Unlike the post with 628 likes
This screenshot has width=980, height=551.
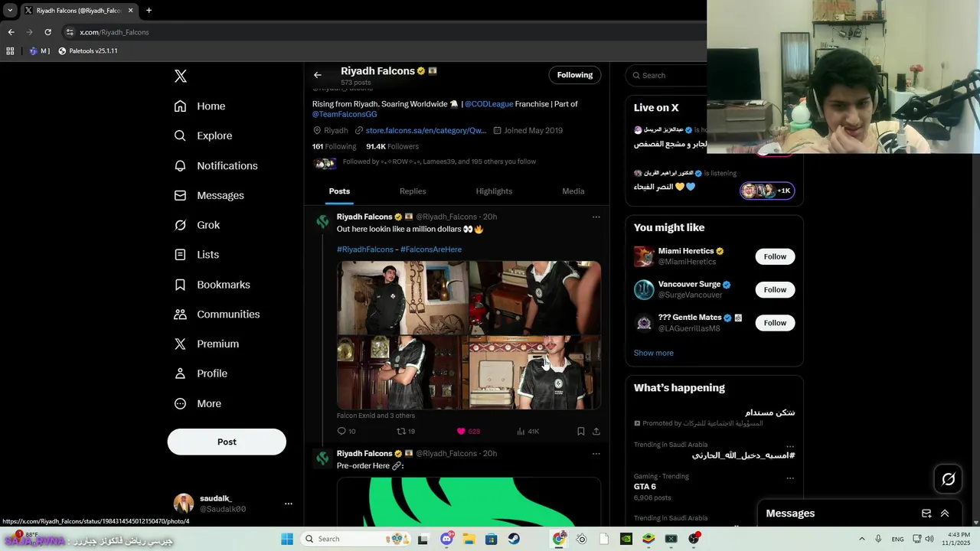(468, 432)
